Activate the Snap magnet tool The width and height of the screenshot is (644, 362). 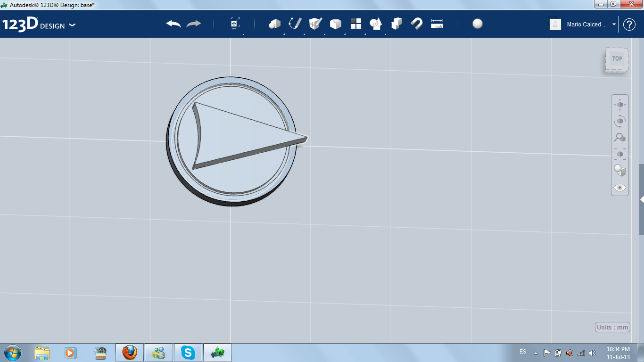(x=417, y=24)
